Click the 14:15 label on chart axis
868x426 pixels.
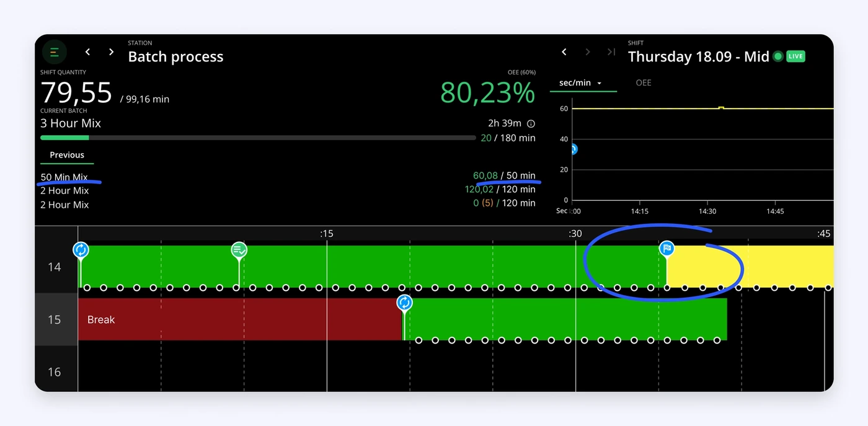pyautogui.click(x=640, y=211)
